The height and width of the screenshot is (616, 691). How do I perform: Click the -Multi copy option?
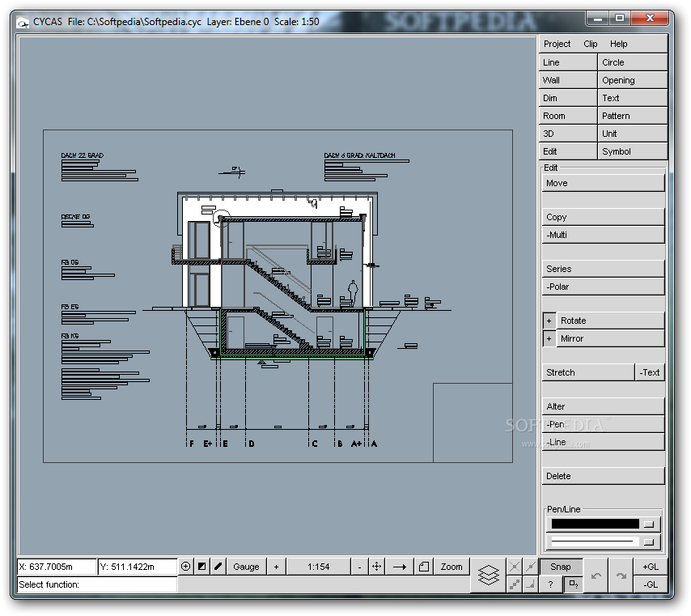(x=603, y=235)
